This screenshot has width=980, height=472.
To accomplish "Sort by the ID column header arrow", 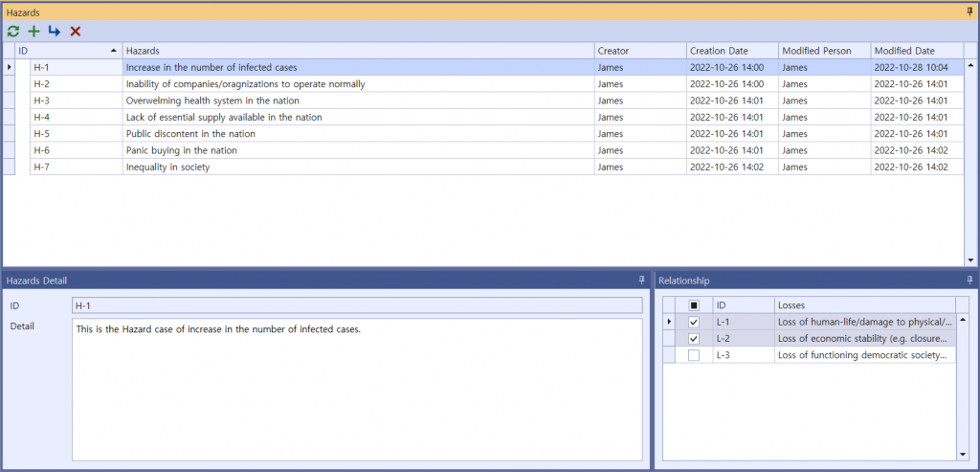I will (x=114, y=50).
